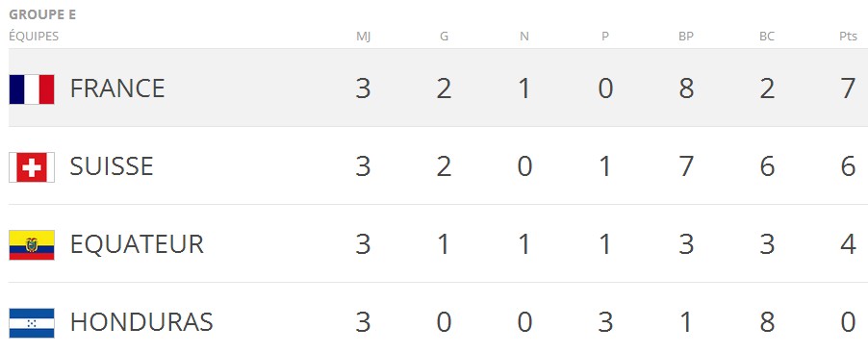Select the GROUPE E heading
Viewport: 868px width, 353px height.
coord(42,15)
